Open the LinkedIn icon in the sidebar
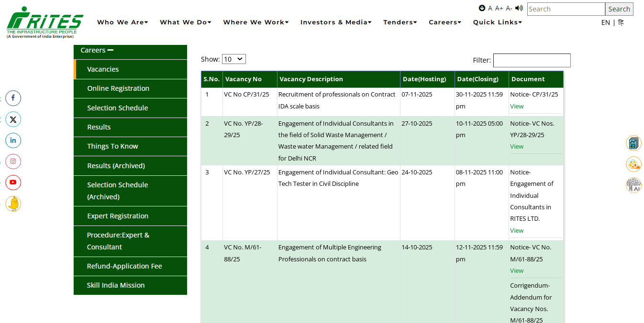This screenshot has width=644, height=323. point(13,140)
